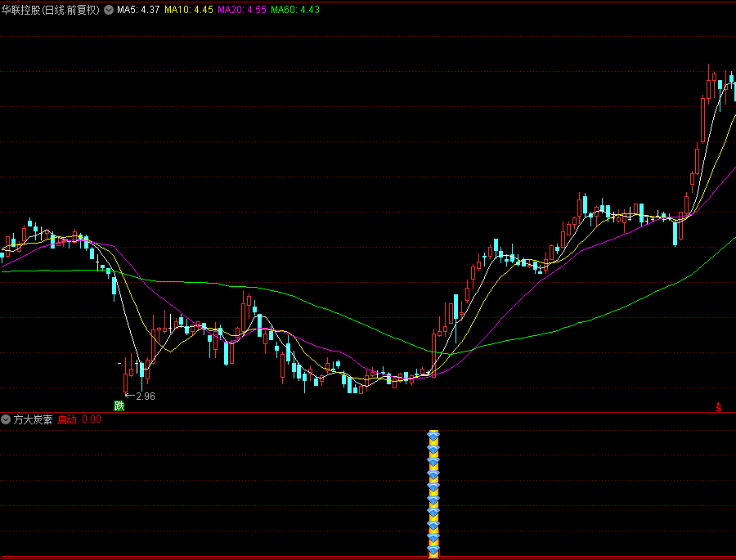The width and height of the screenshot is (736, 560).
Task: Expand the 方大炭素 sub-indicator dropdown
Action: tap(6, 419)
